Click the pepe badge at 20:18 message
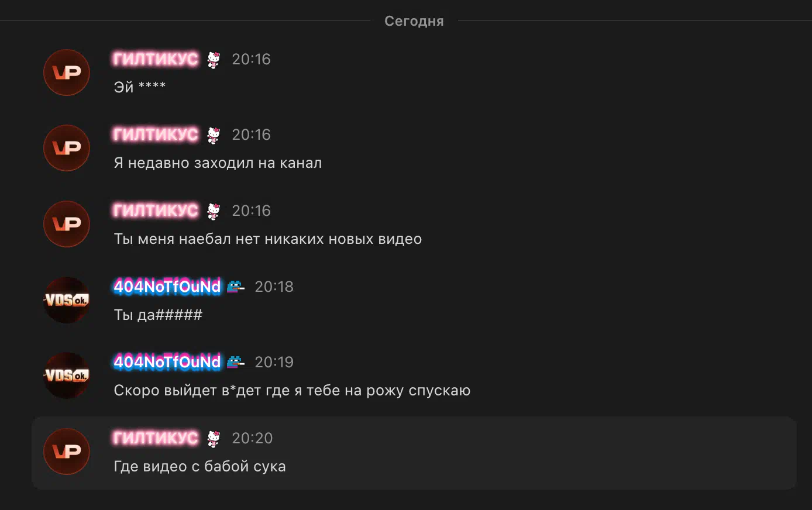 [236, 287]
